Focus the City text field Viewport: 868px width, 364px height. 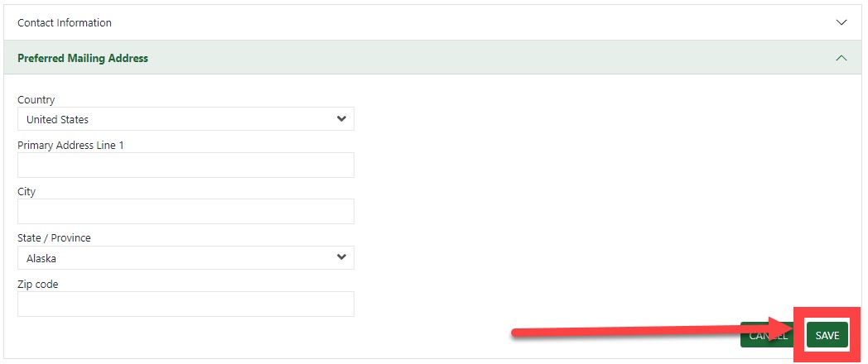[186, 212]
